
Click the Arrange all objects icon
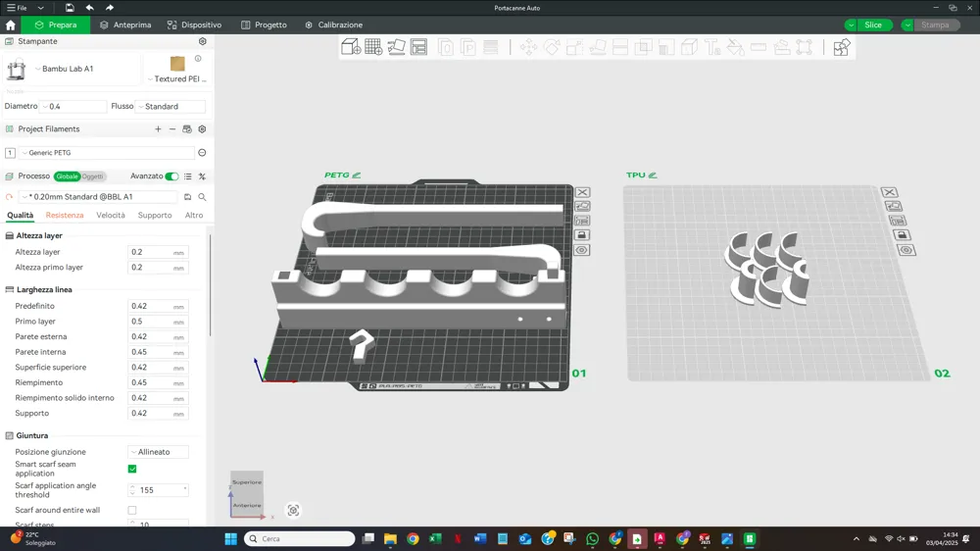[419, 47]
